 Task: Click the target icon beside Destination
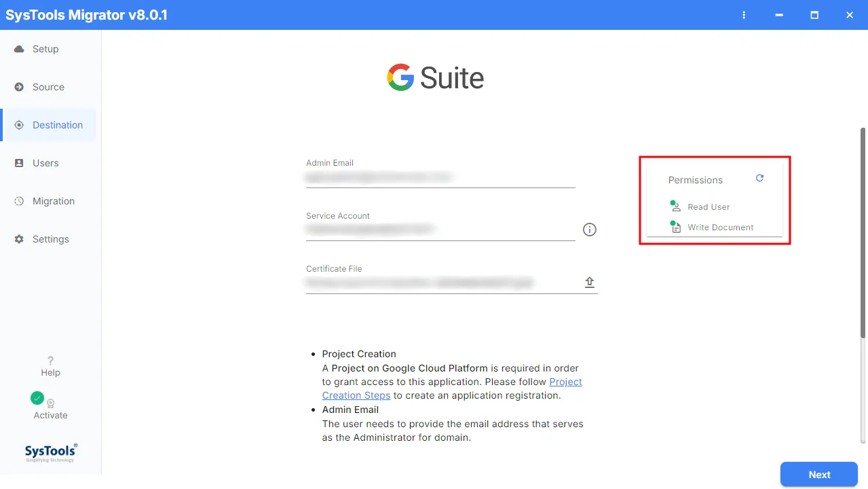(x=19, y=125)
